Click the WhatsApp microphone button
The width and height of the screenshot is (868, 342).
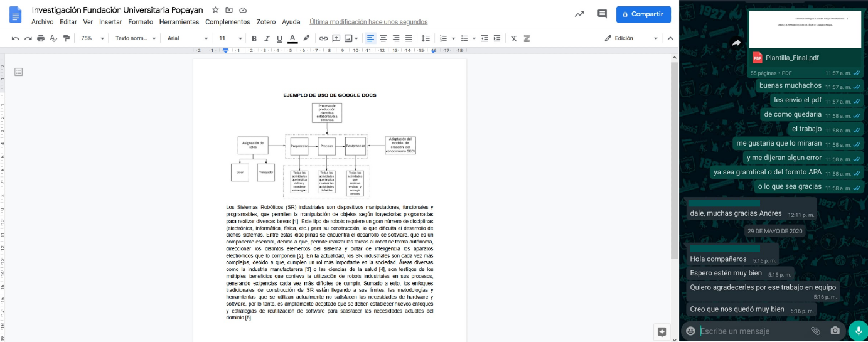pyautogui.click(x=857, y=331)
